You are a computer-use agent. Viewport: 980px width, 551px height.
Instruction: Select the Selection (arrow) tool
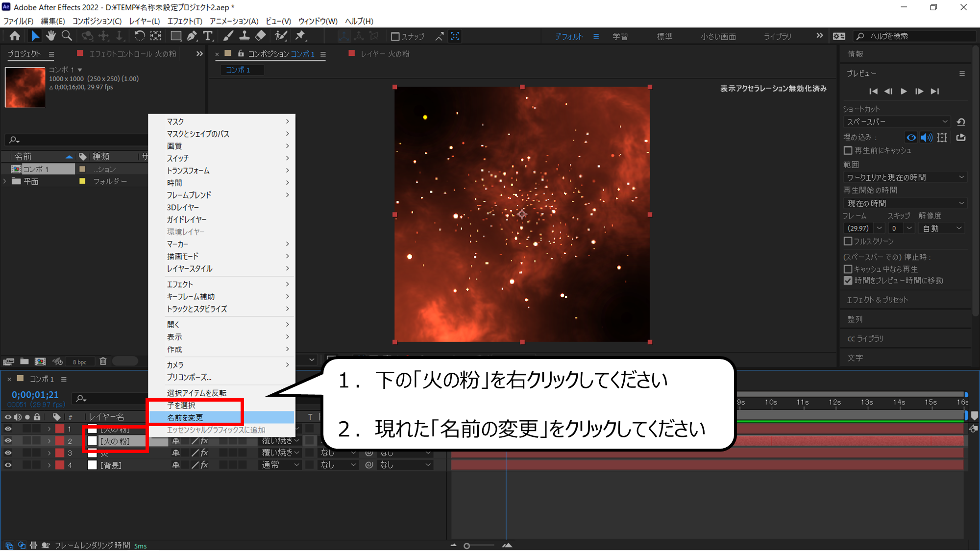(x=35, y=36)
